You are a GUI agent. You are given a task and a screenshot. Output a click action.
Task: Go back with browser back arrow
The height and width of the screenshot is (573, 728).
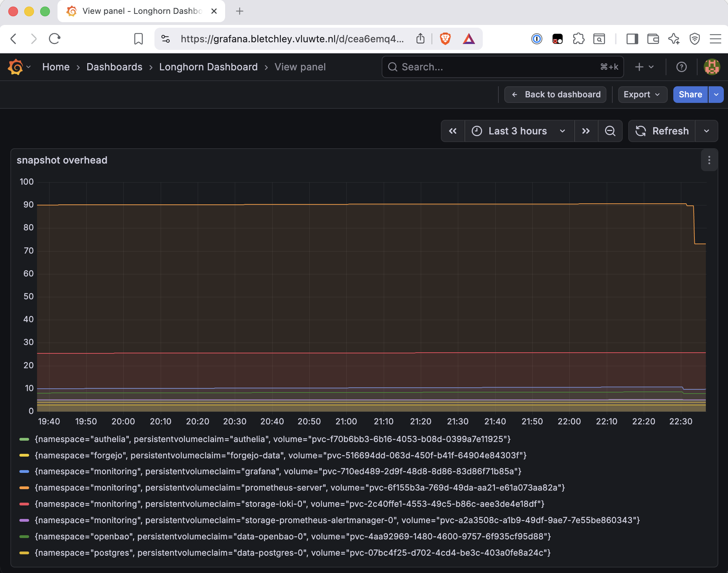pyautogui.click(x=14, y=39)
